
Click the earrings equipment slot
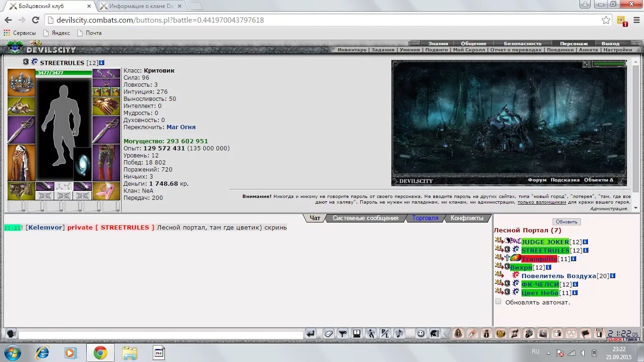106,73
